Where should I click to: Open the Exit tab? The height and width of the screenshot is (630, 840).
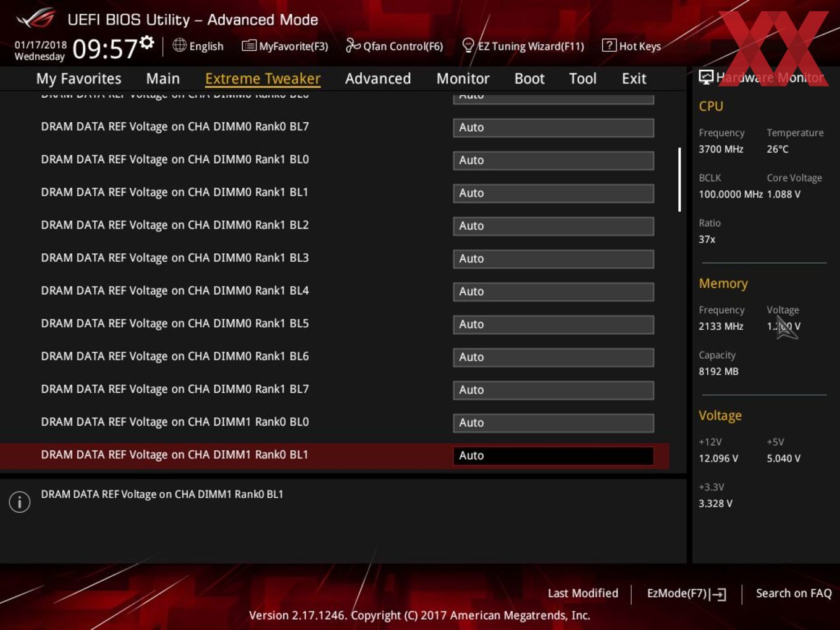pyautogui.click(x=634, y=78)
